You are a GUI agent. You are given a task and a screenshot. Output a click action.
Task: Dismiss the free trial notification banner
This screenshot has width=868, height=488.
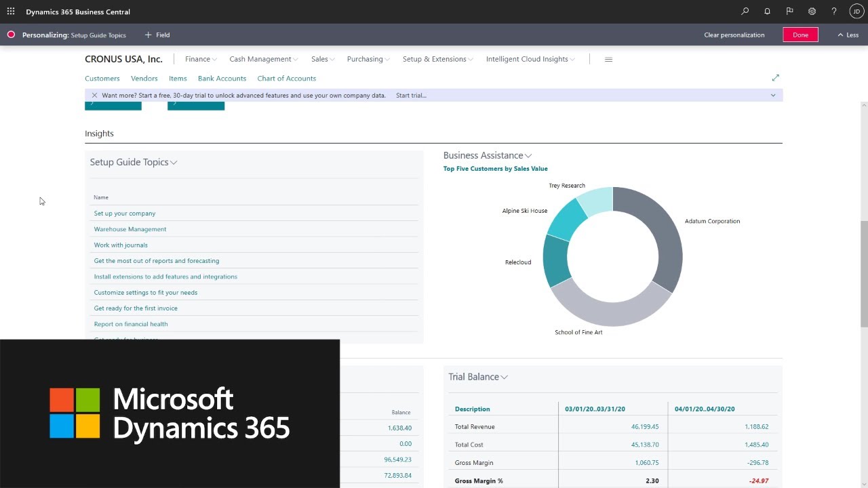click(x=94, y=96)
